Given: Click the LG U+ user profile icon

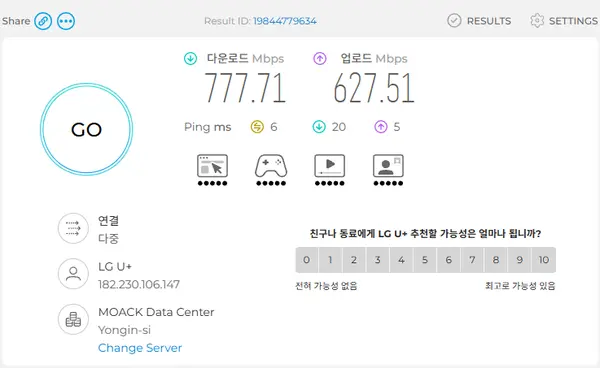Looking at the screenshot, I should coord(73,274).
